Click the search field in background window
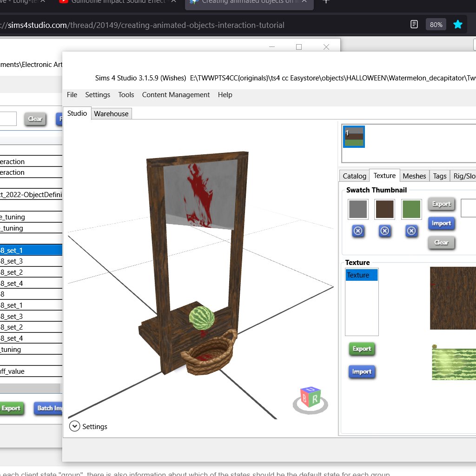 pos(8,119)
